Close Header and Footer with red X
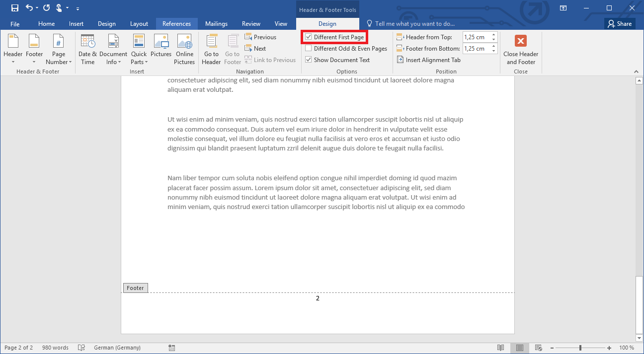Screen dimensions: 644x354 [x=520, y=41]
